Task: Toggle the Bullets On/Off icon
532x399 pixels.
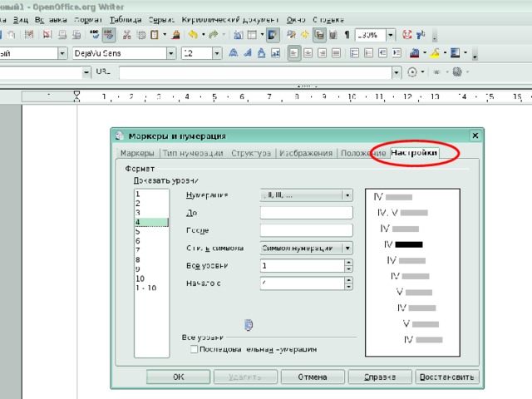Action: (368, 53)
